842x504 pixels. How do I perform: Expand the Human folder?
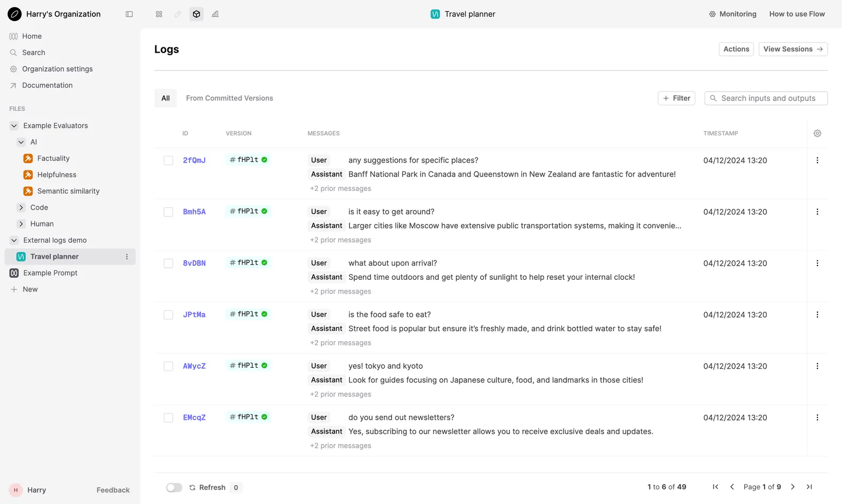click(21, 224)
